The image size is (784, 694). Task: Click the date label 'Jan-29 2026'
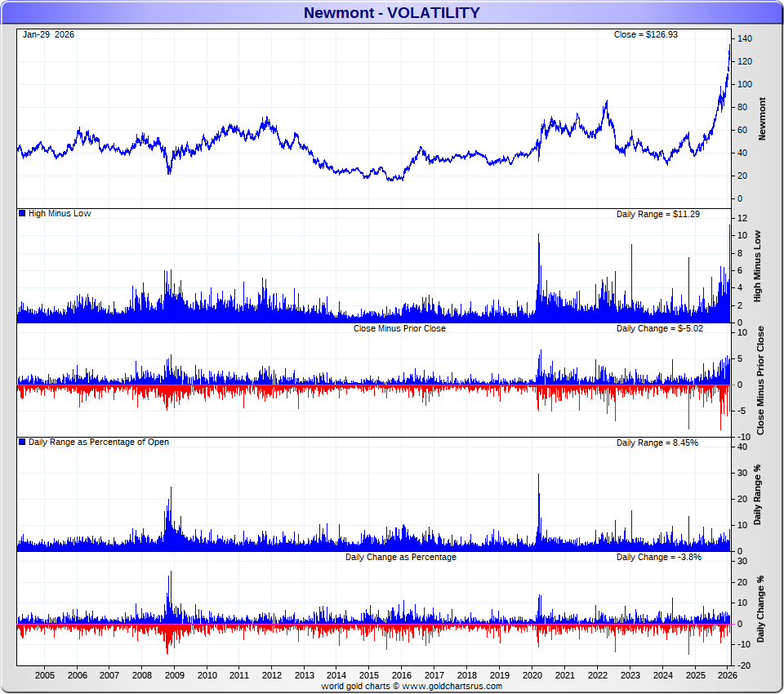coord(48,34)
